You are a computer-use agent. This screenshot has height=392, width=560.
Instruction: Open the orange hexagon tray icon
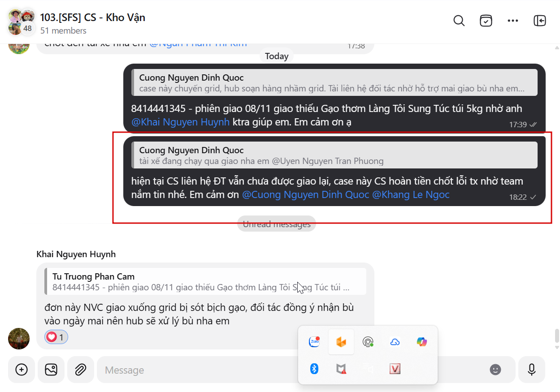click(341, 342)
